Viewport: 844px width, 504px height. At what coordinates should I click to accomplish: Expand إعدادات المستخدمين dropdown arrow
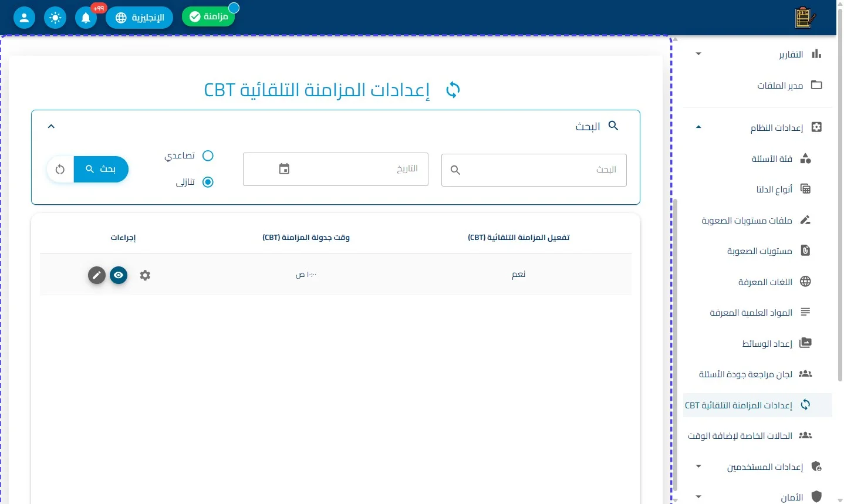click(x=698, y=466)
